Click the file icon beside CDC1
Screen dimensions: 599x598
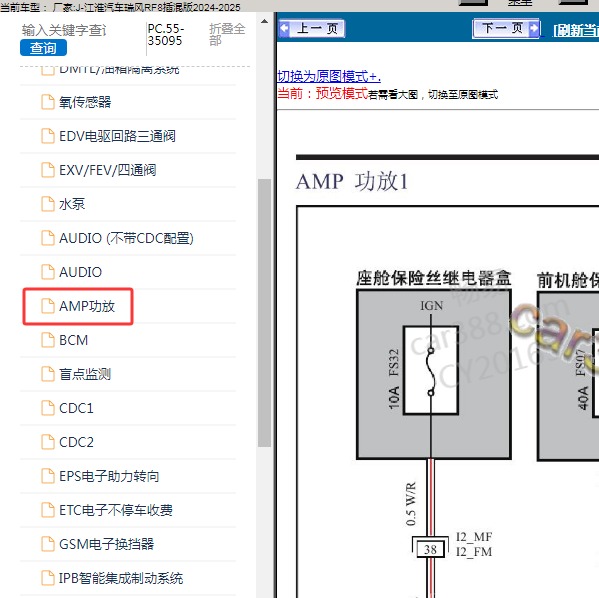(x=48, y=408)
